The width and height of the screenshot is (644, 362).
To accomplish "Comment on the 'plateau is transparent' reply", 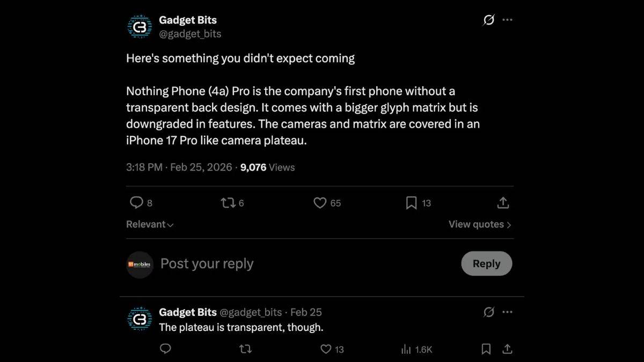I will point(166,349).
